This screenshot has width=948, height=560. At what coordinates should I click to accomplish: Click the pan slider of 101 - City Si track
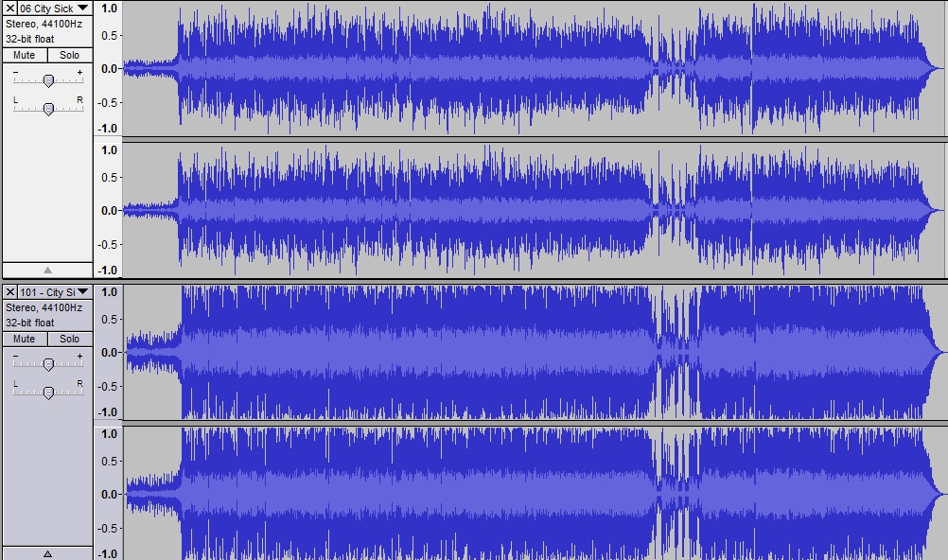coord(48,392)
